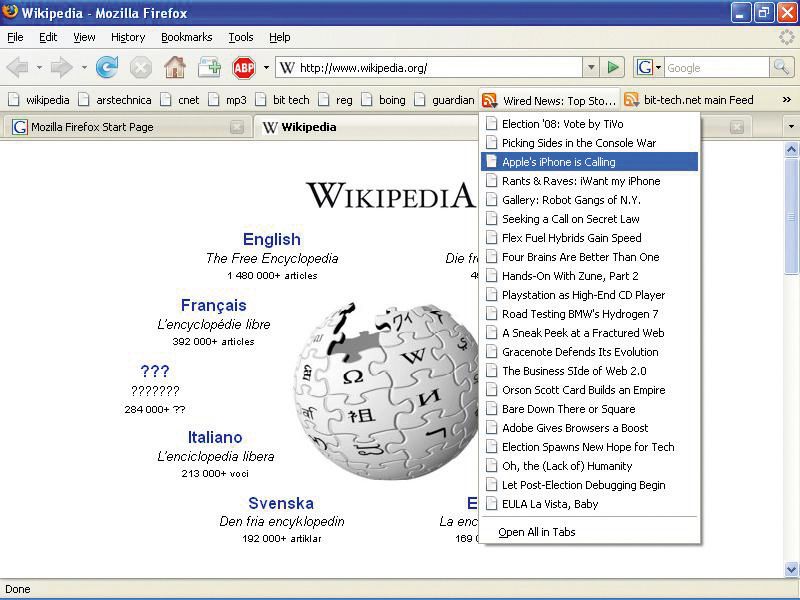The width and height of the screenshot is (800, 600).
Task: Select 'Gallery: Robot Gangs of N.Y.'
Action: coord(589,200)
